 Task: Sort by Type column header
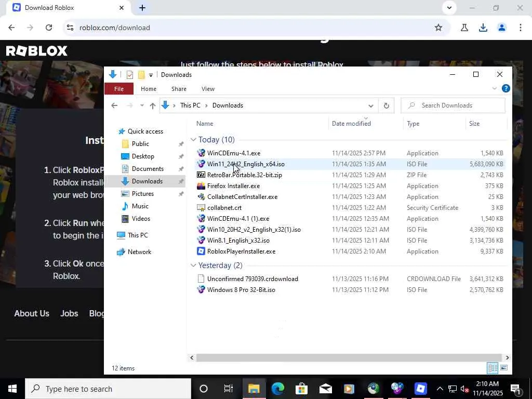(413, 124)
